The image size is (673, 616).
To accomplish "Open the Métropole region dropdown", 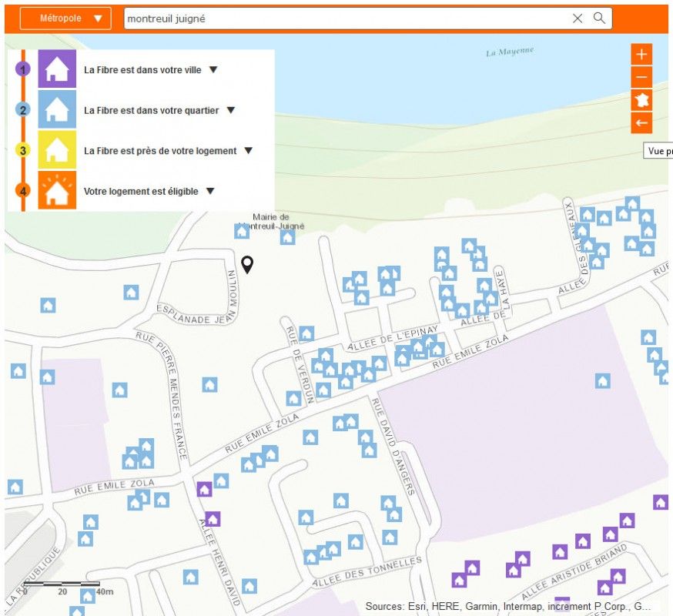I will [x=65, y=18].
